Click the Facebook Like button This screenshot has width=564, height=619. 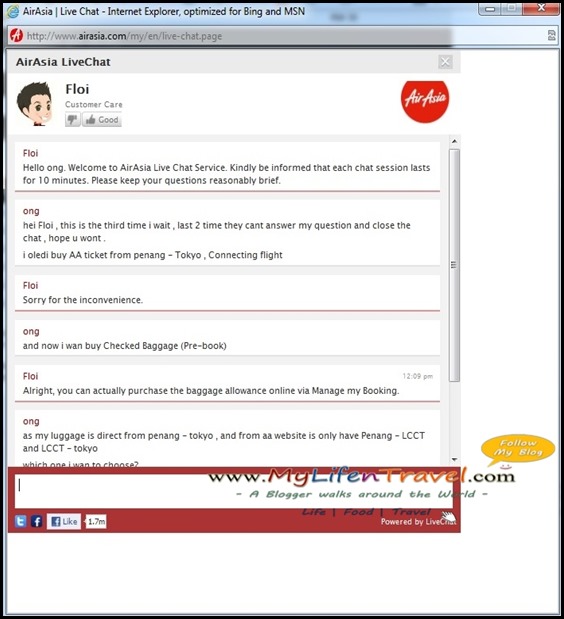[x=64, y=521]
